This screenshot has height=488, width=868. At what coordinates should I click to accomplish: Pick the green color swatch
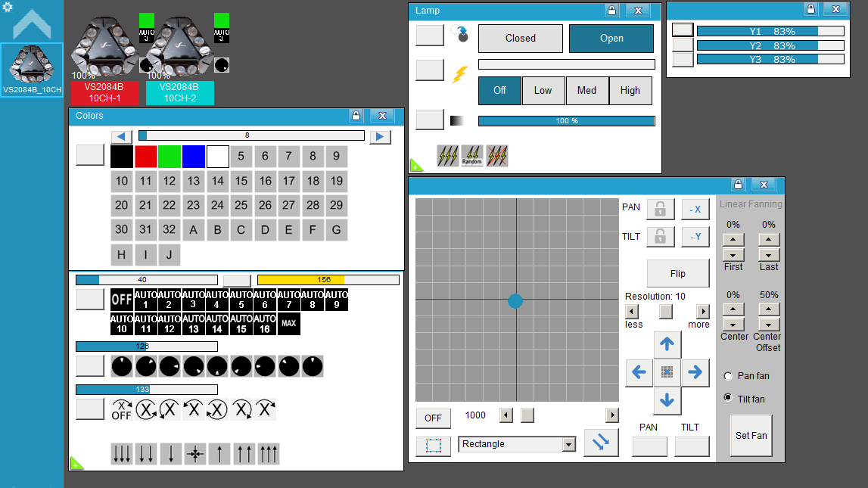[170, 157]
